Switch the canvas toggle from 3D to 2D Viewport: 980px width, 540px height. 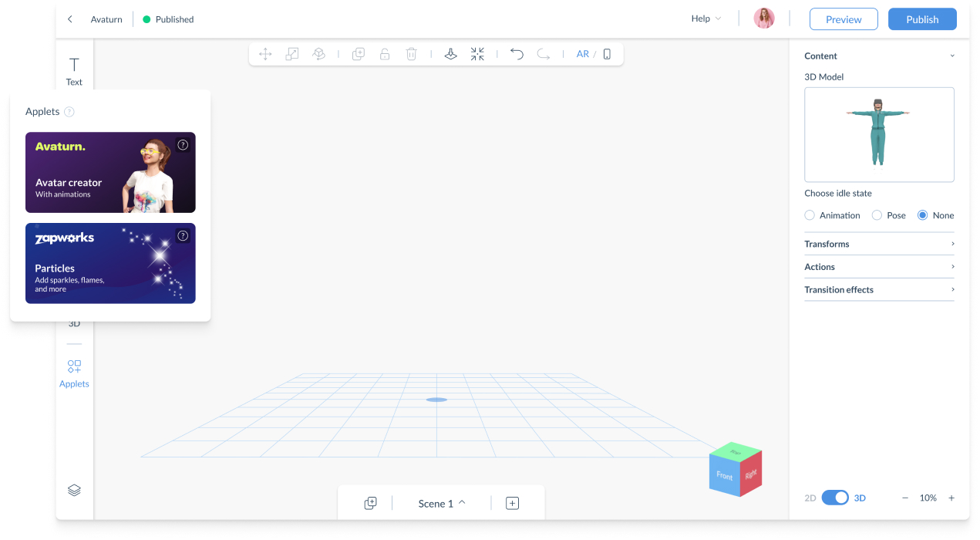click(835, 498)
